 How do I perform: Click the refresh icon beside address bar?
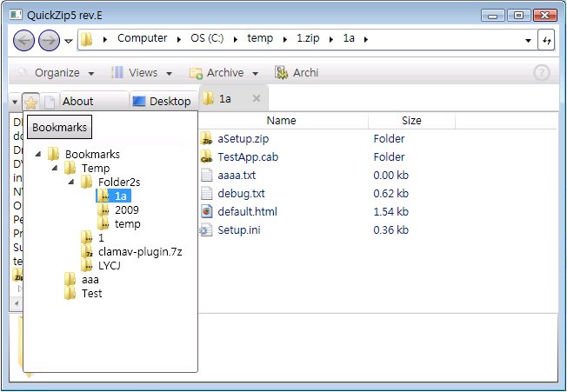click(547, 40)
